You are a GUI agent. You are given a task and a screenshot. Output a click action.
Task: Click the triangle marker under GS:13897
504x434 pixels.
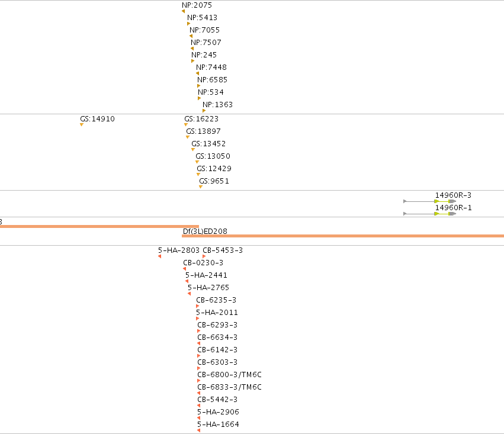pos(188,137)
